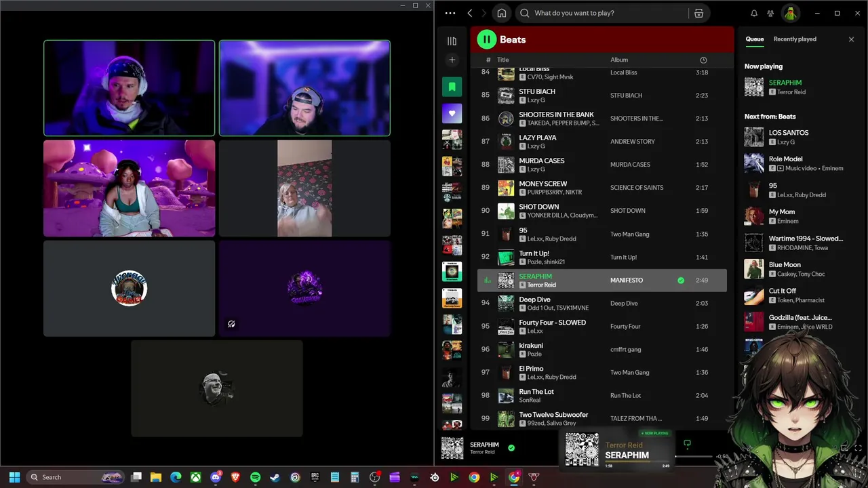Sort tracks by the duration clock header
The height and width of the screenshot is (488, 868).
pos(703,60)
